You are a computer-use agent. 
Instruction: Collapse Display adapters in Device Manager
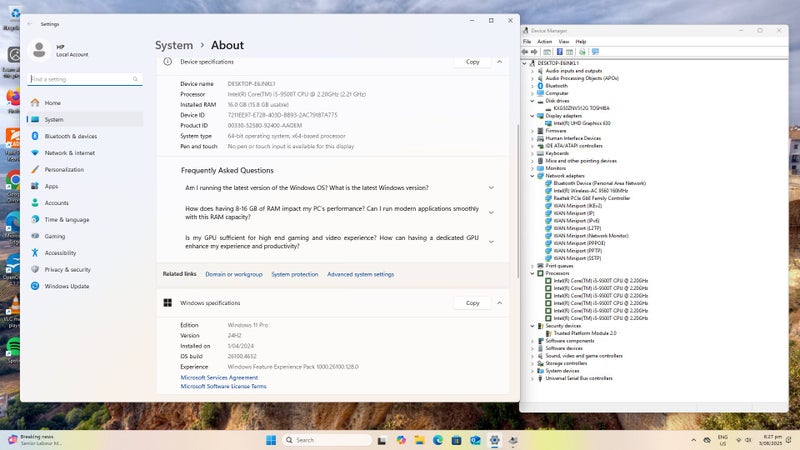click(532, 116)
